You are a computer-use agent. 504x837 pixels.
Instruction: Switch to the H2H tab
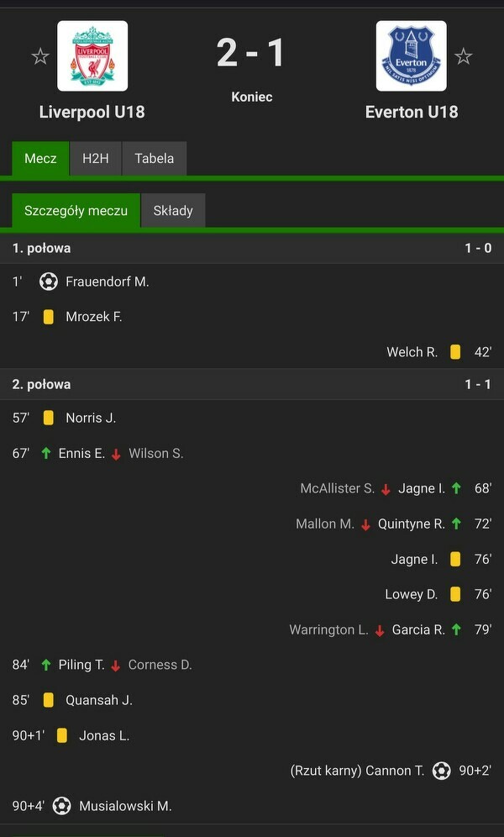pos(96,158)
